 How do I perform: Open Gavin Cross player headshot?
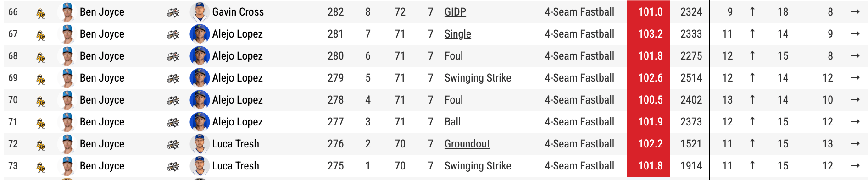pos(200,12)
